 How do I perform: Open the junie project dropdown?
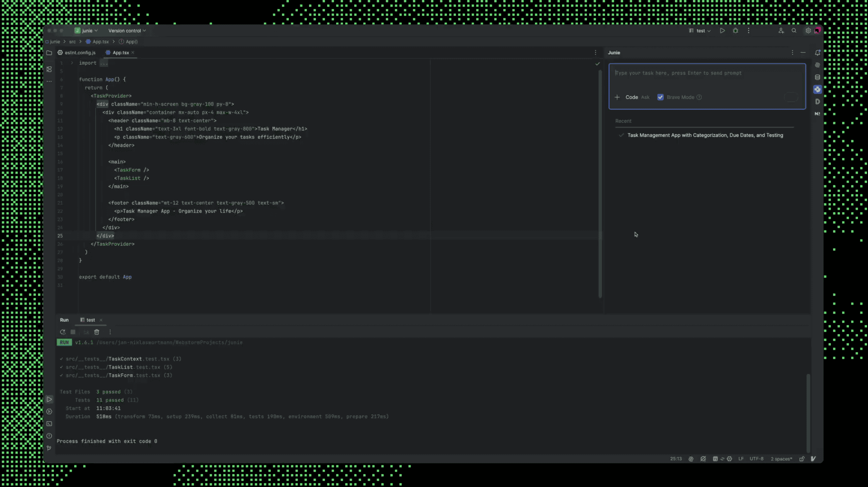click(x=87, y=31)
